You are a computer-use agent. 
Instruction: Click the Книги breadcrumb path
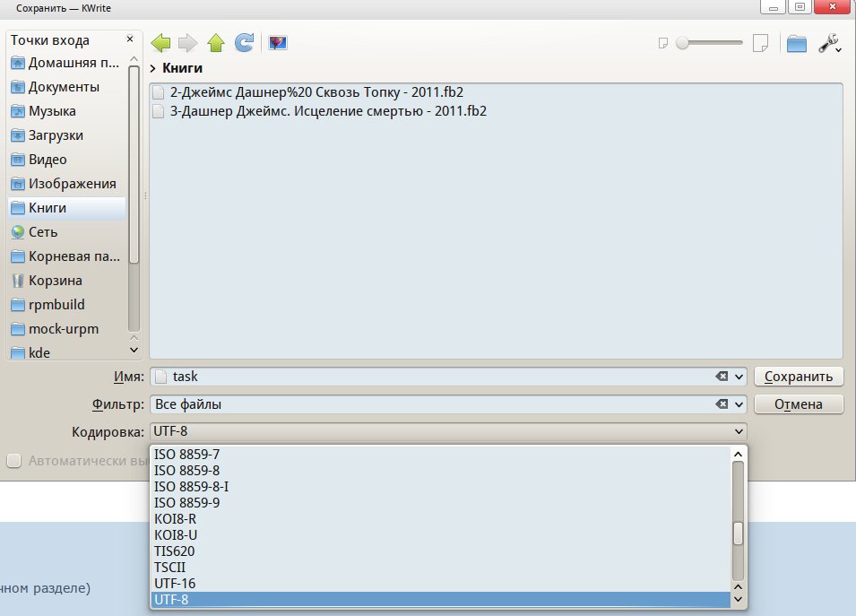click(182, 68)
